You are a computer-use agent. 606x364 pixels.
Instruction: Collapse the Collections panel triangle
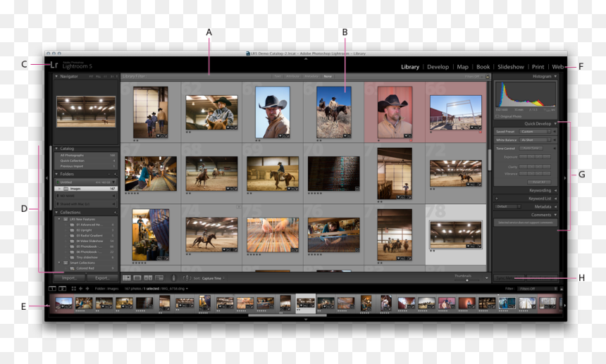56,213
